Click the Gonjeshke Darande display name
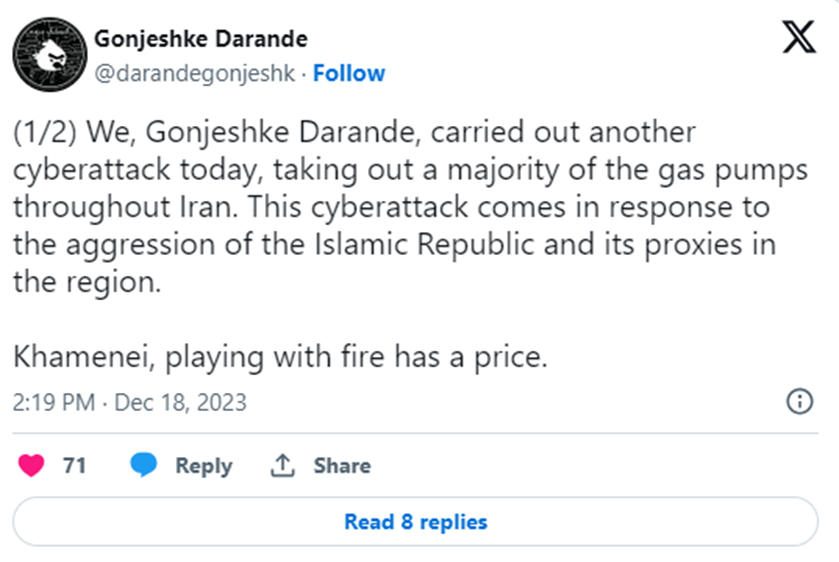The height and width of the screenshot is (562, 839). tap(200, 39)
